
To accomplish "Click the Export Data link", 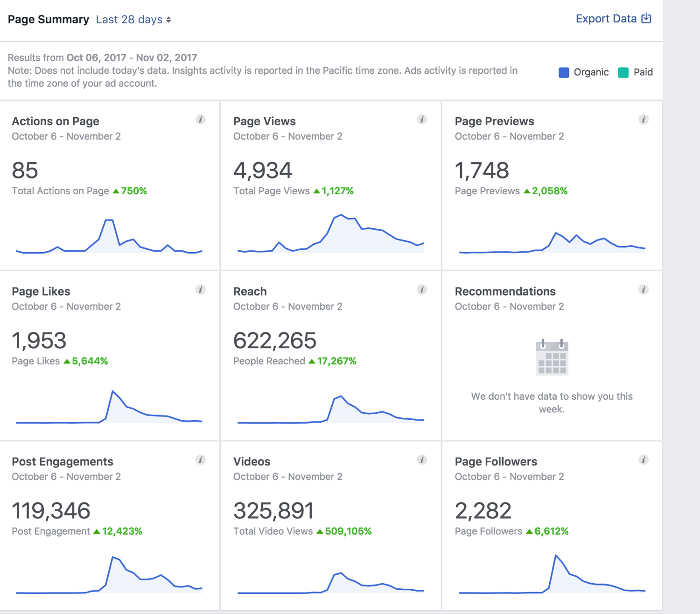I will [606, 19].
